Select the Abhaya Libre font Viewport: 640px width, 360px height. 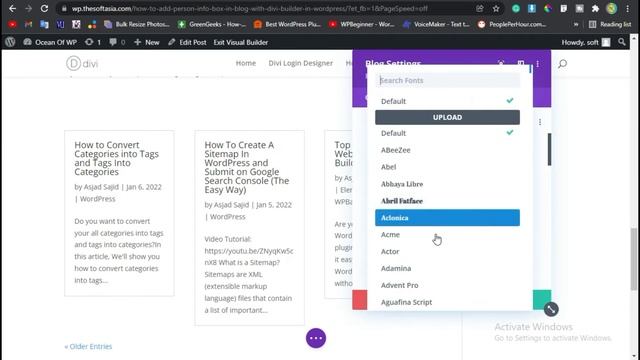coord(447,184)
